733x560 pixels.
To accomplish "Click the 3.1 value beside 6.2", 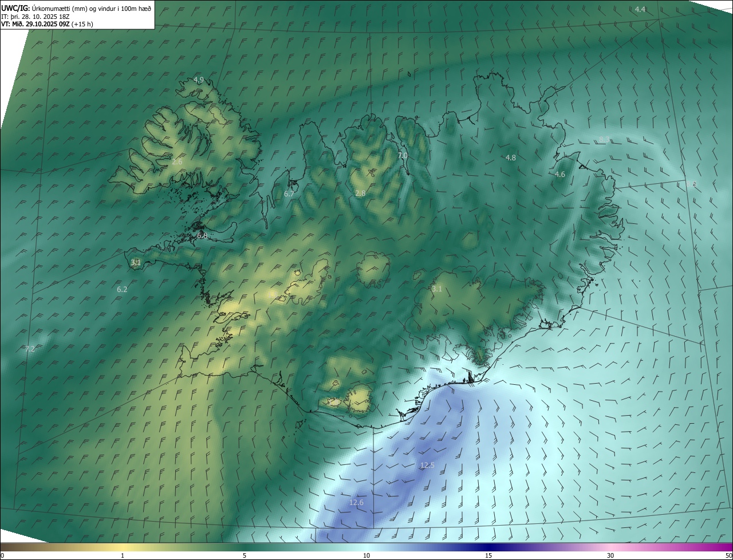I will [x=136, y=262].
